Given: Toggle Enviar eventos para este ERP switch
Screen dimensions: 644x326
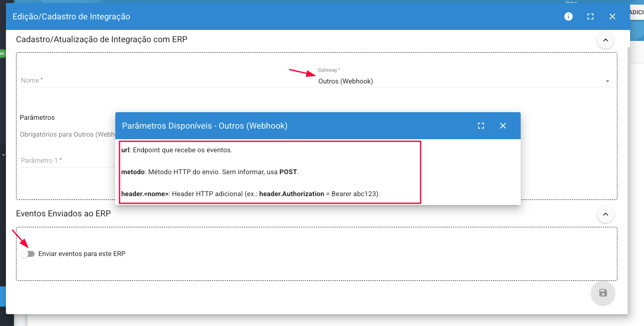Looking at the screenshot, I should pos(27,254).
